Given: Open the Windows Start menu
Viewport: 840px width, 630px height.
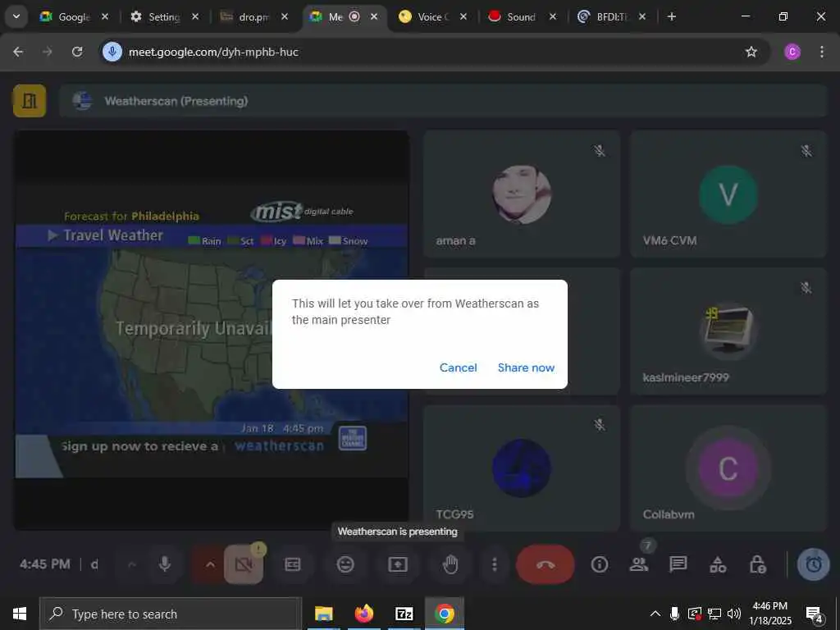Looking at the screenshot, I should tap(20, 614).
